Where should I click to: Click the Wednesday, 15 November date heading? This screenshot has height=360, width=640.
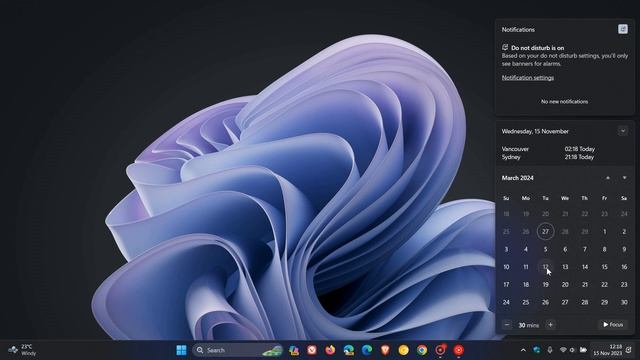(x=535, y=131)
